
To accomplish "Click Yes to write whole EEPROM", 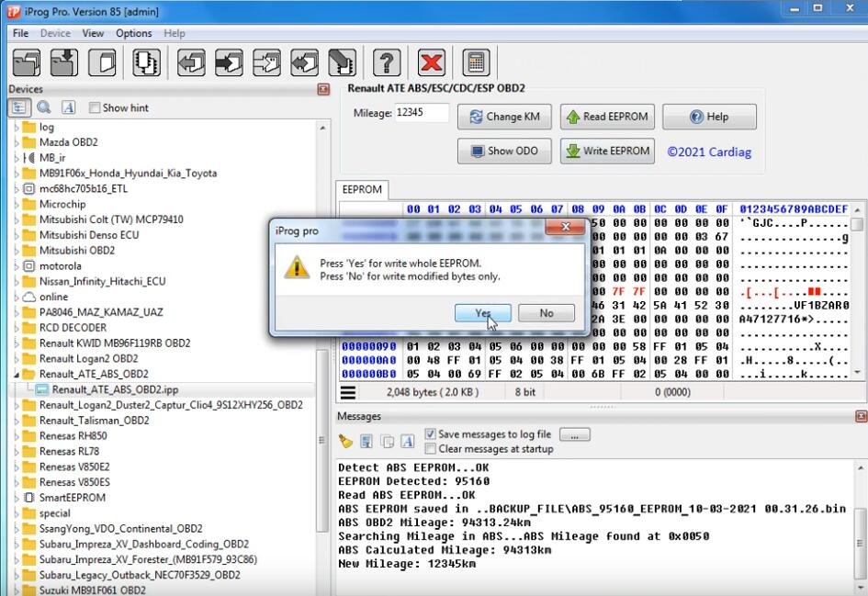I will (483, 312).
